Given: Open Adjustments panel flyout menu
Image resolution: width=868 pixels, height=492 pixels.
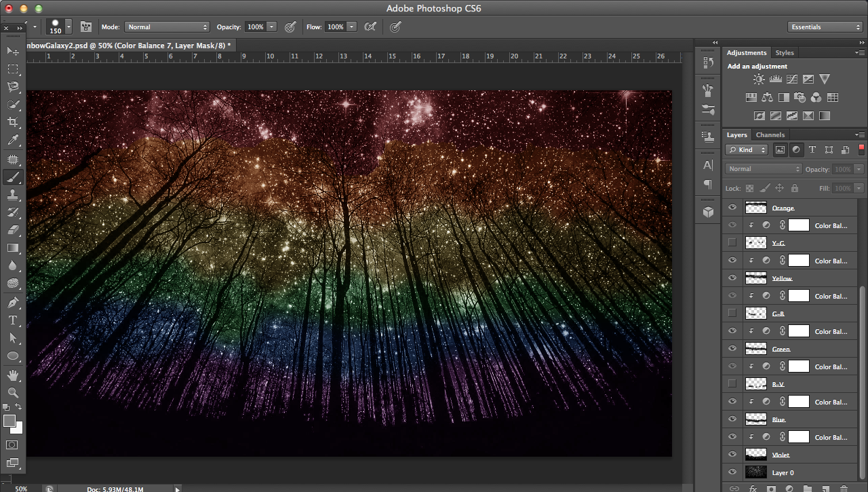Looking at the screenshot, I should tap(860, 52).
